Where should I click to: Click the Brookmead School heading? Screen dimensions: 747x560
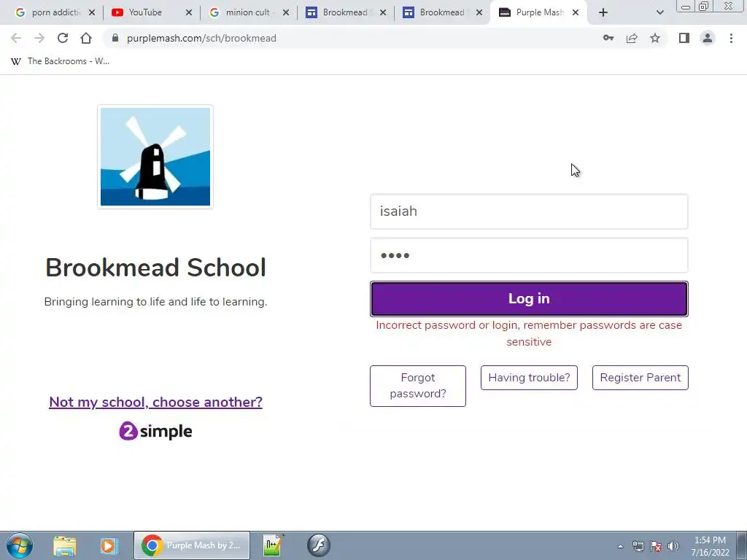click(156, 267)
